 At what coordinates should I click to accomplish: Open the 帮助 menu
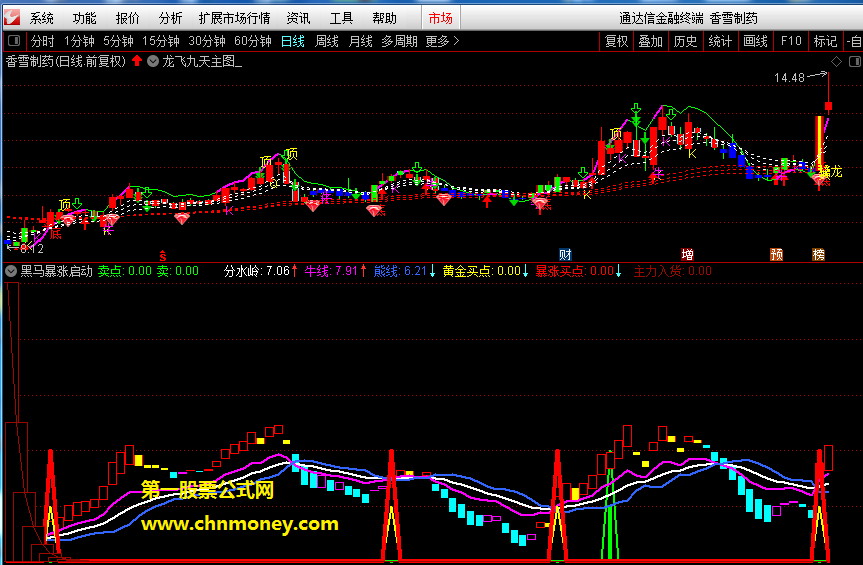coord(384,19)
